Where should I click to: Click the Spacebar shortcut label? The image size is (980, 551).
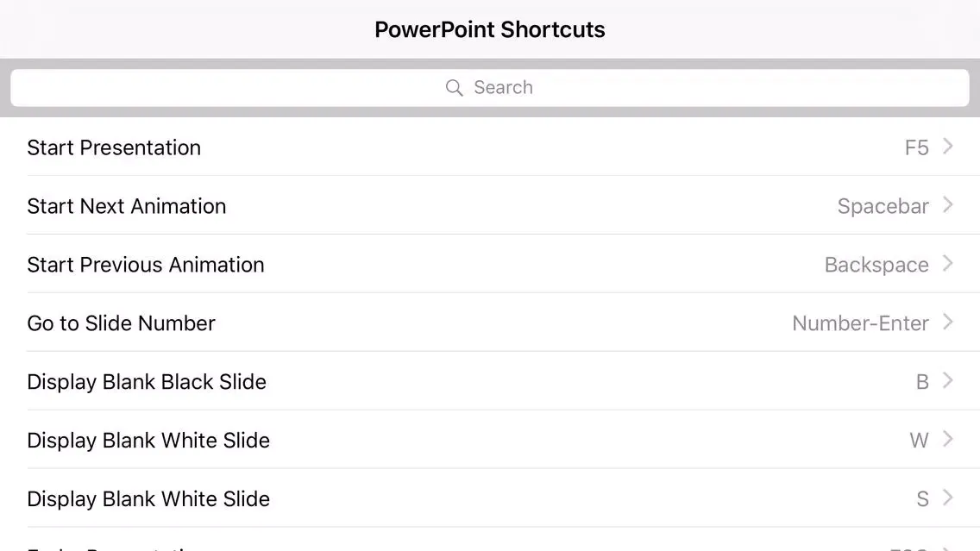click(x=883, y=206)
